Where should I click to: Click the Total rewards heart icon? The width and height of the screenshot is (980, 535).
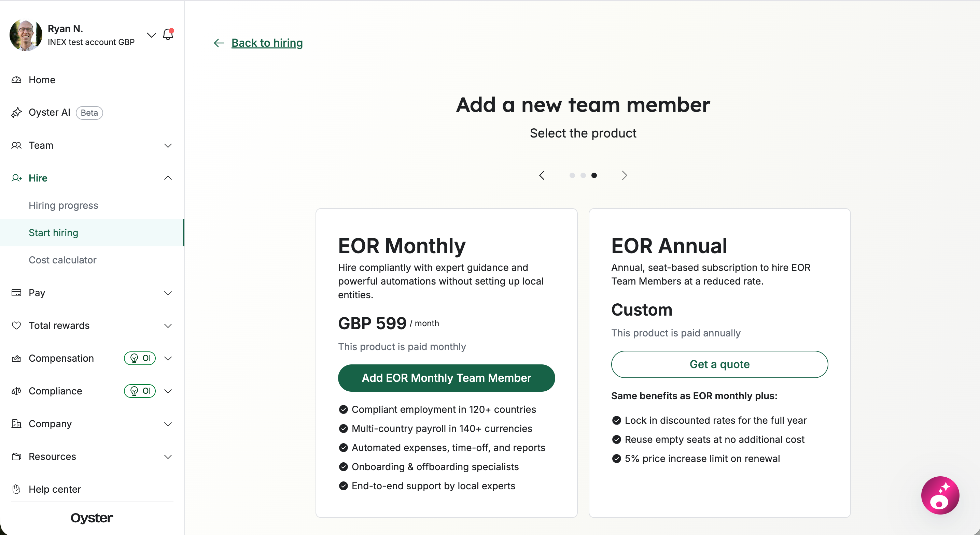(16, 326)
